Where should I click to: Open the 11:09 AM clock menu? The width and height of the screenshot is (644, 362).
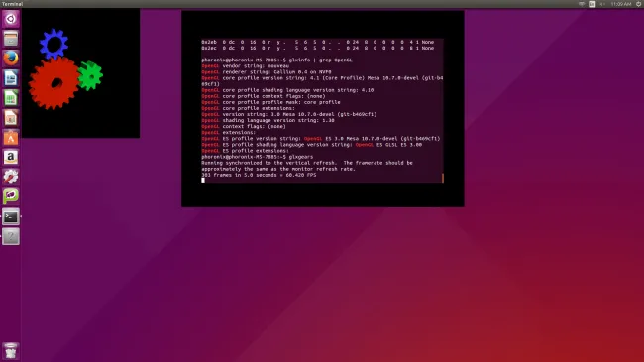pyautogui.click(x=621, y=4)
